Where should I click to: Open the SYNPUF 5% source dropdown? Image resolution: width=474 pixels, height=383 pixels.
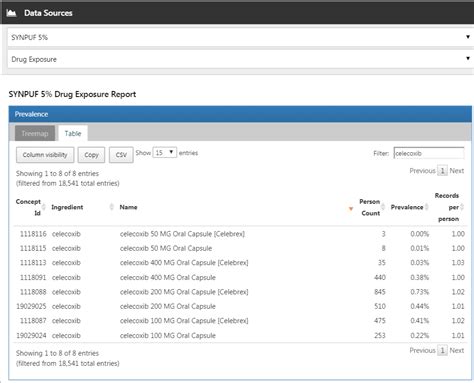tap(241, 37)
